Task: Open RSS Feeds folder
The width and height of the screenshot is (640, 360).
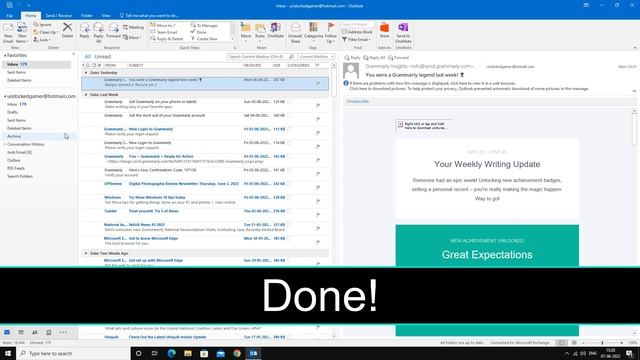Action: pos(16,168)
